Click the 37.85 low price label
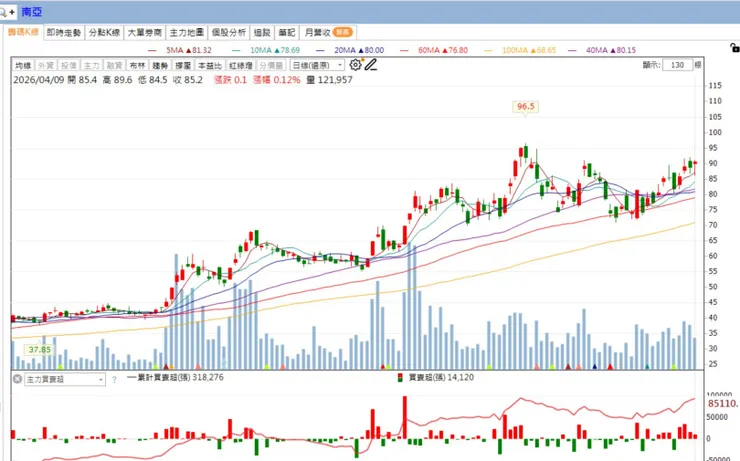 coord(39,350)
